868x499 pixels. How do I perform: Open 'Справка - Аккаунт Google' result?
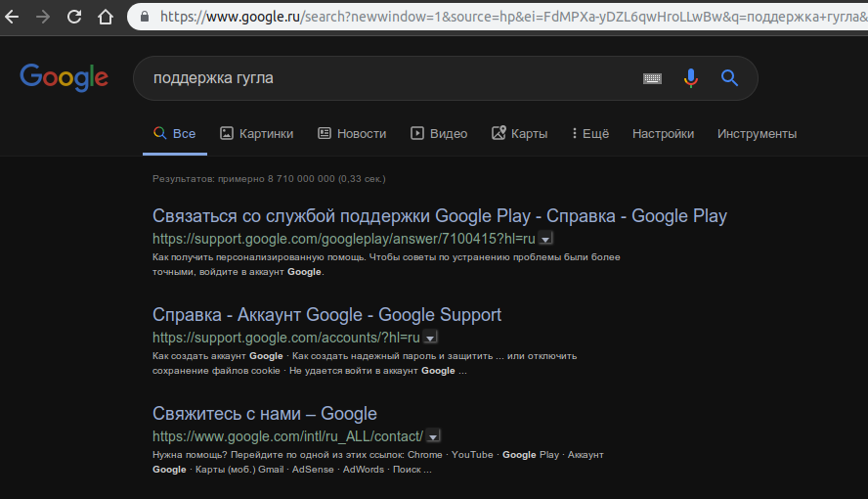326,315
